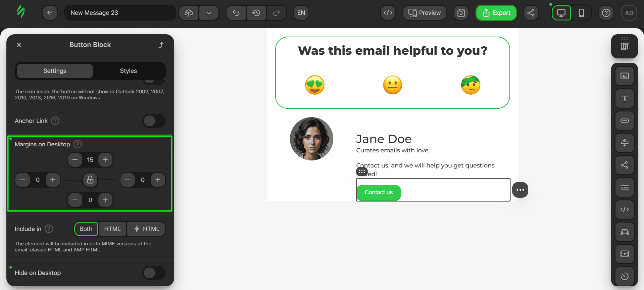Increase the top margin value

(105, 160)
